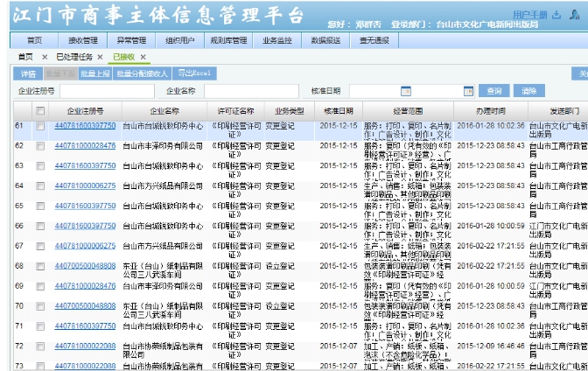The width and height of the screenshot is (588, 371).
Task: Check the checkbox for row 70
Action: point(40,306)
